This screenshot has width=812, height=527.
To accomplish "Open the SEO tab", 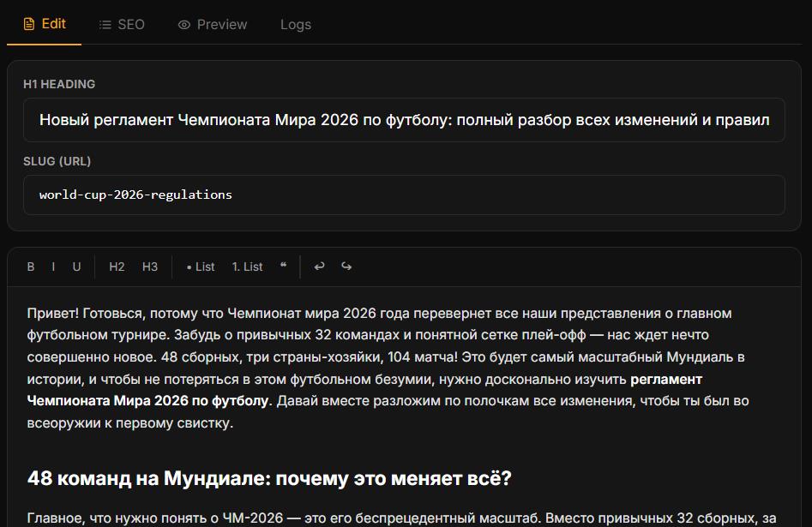I will tap(122, 24).
